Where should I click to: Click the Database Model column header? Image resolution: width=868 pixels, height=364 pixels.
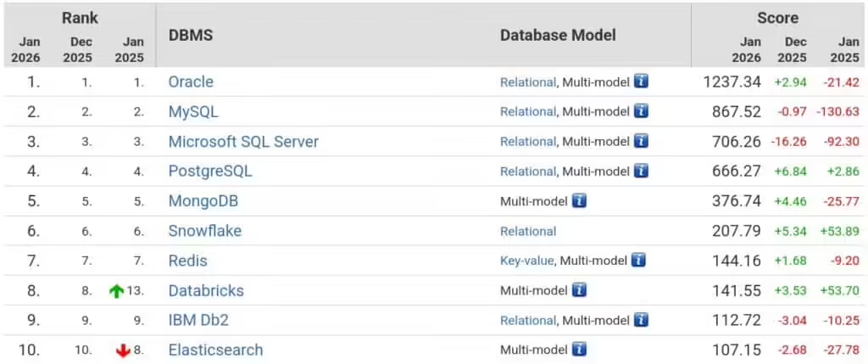(x=558, y=35)
